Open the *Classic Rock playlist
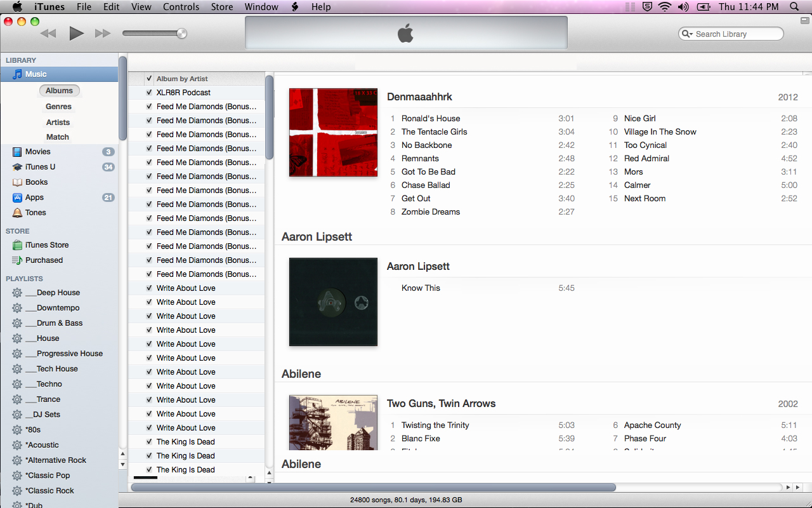The width and height of the screenshot is (812, 508). [49, 491]
